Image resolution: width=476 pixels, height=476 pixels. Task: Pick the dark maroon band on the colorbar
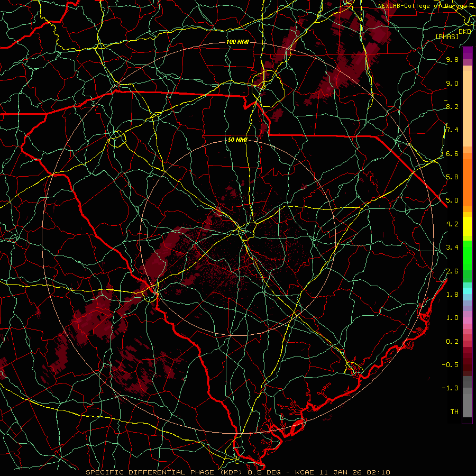coord(467,361)
